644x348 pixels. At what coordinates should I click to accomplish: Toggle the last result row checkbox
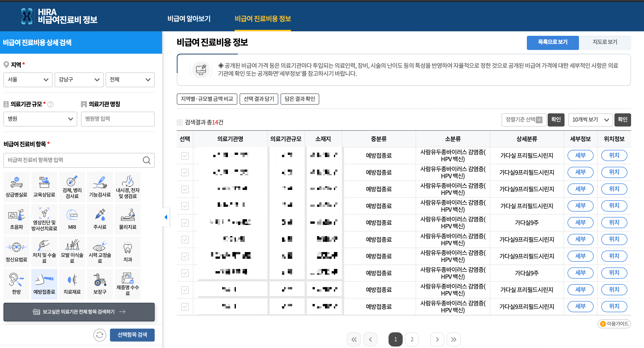pos(185,306)
